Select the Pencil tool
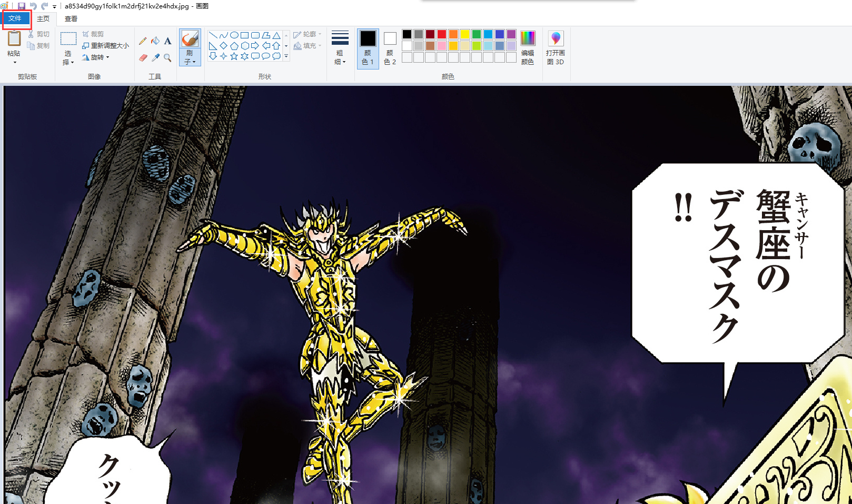Image resolution: width=852 pixels, height=504 pixels. click(x=143, y=41)
